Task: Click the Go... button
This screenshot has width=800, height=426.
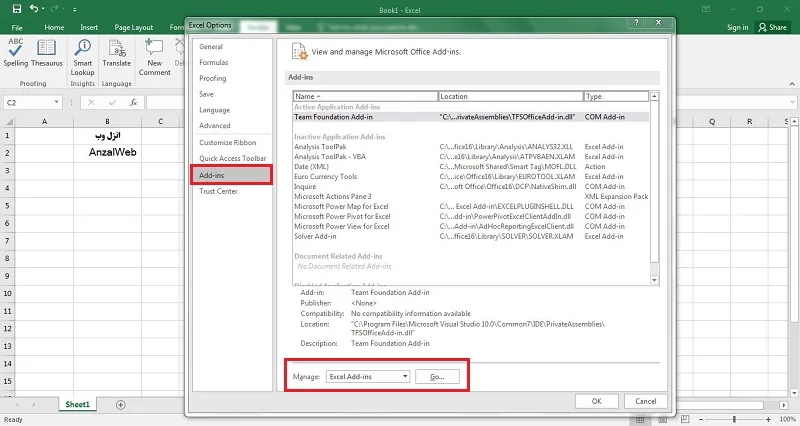Action: coord(437,377)
